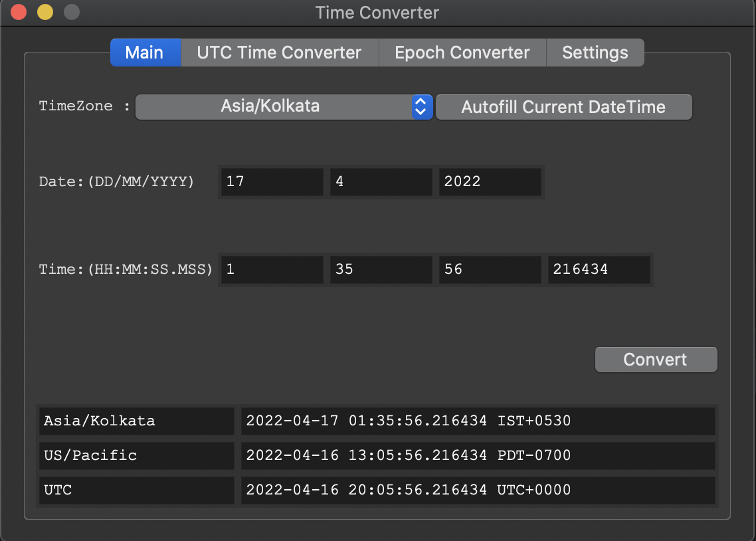Click the Asia/Kolkata result time field
The image size is (756, 541).
tap(477, 421)
